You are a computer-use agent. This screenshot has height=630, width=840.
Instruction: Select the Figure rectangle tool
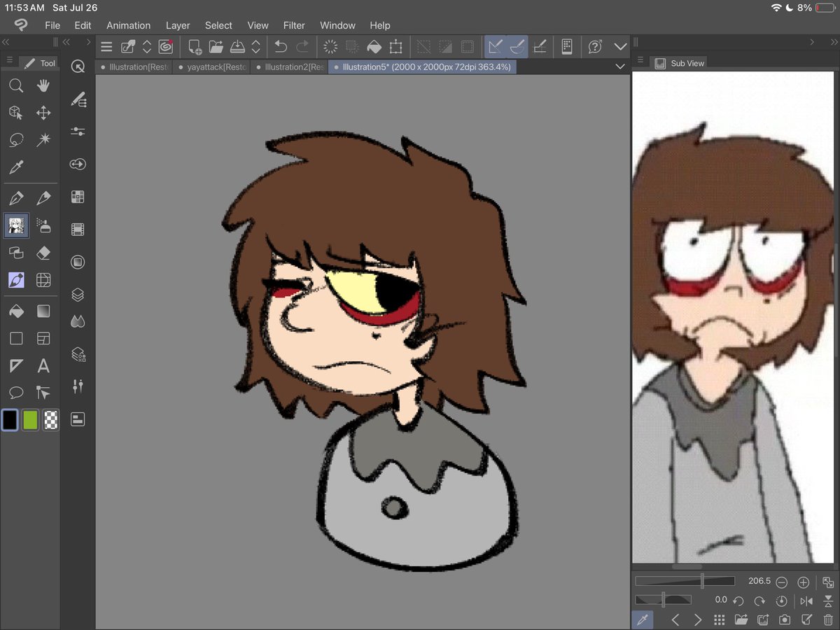pyautogui.click(x=16, y=338)
